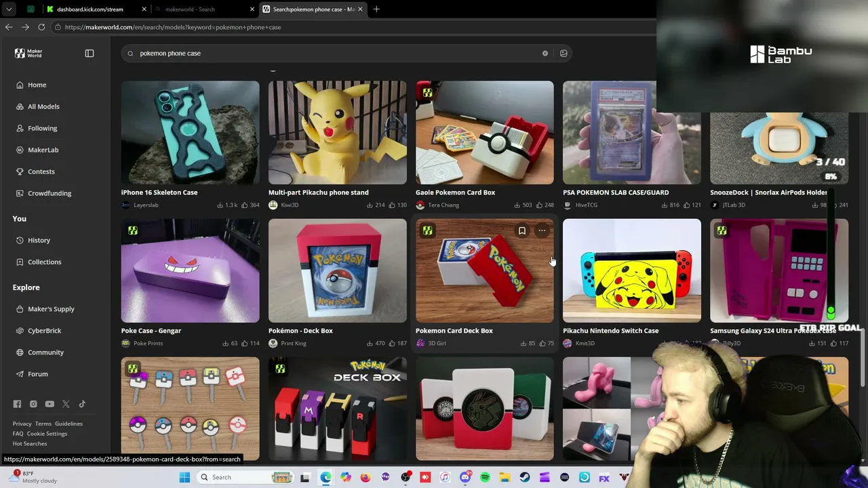Reload the browser page
868x488 pixels.
(41, 27)
